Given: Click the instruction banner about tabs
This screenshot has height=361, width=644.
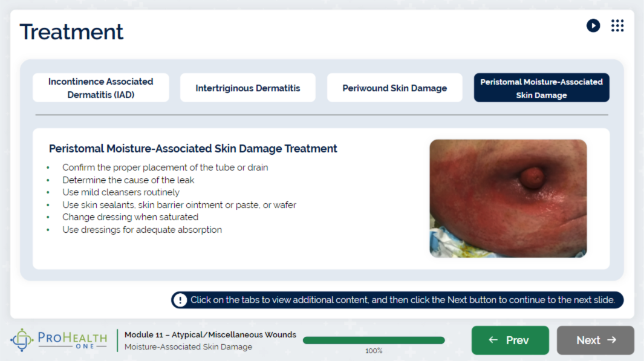Looking at the screenshot, I should click(397, 300).
